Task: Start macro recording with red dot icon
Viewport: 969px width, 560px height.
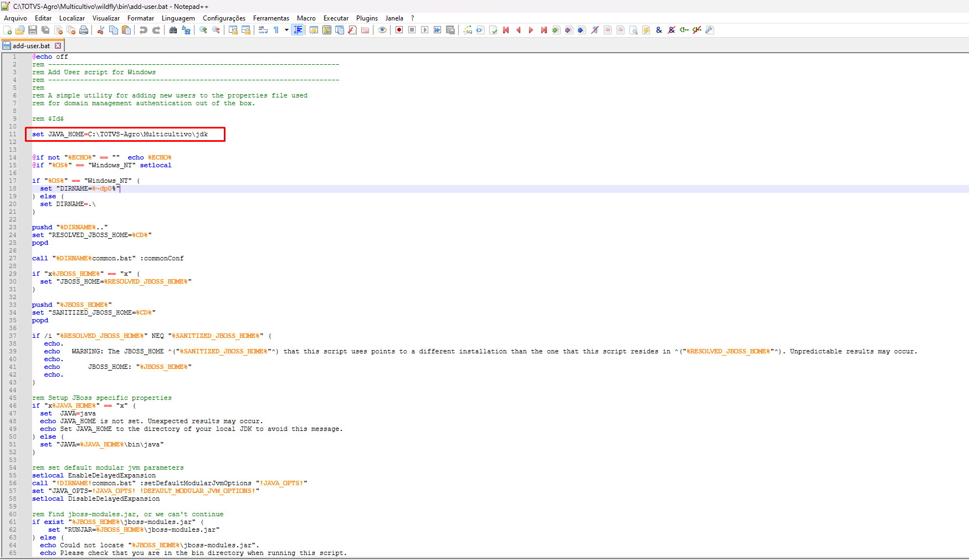Action: pyautogui.click(x=399, y=30)
